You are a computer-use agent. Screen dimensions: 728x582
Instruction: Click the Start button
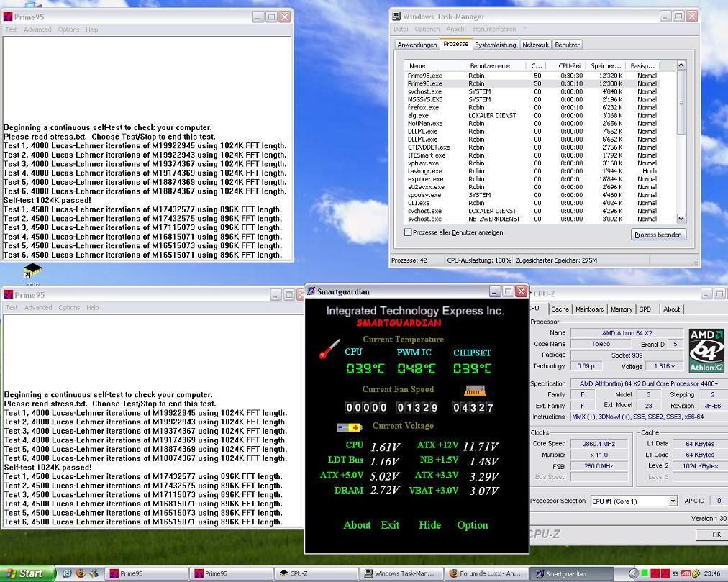pyautogui.click(x=27, y=573)
